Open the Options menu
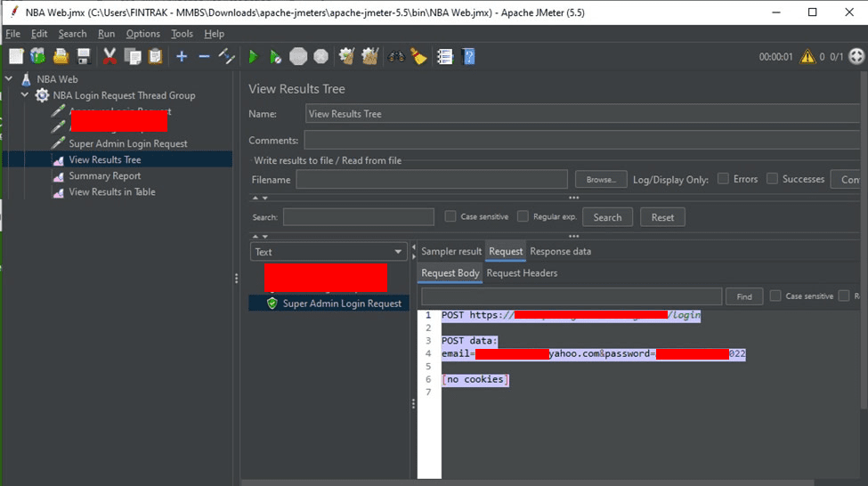This screenshot has width=868, height=486. click(142, 34)
